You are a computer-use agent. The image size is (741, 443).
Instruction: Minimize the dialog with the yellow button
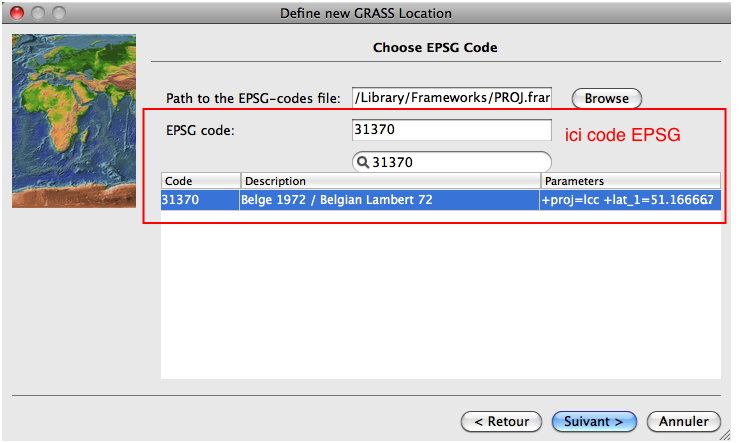tap(38, 13)
